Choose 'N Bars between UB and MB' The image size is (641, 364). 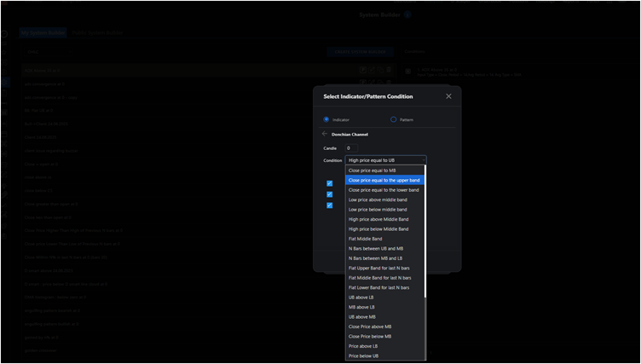[x=385, y=249]
